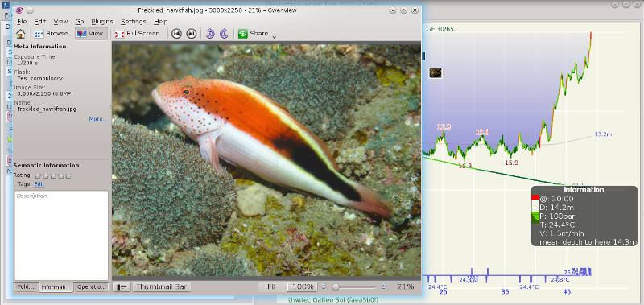Toggle the Thumbnail Bar button
This screenshot has height=305, width=644.
point(162,287)
